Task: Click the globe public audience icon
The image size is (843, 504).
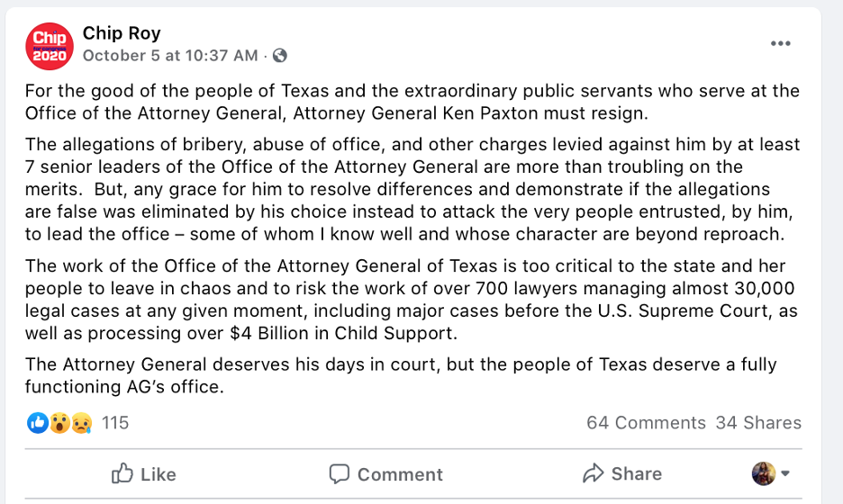Action: coord(280,56)
